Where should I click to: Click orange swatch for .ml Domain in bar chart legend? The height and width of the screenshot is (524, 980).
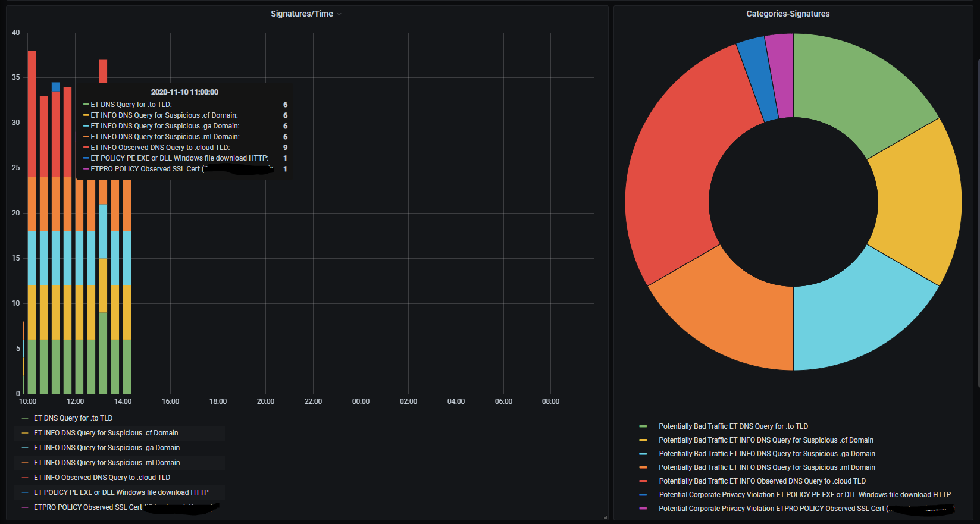25,463
